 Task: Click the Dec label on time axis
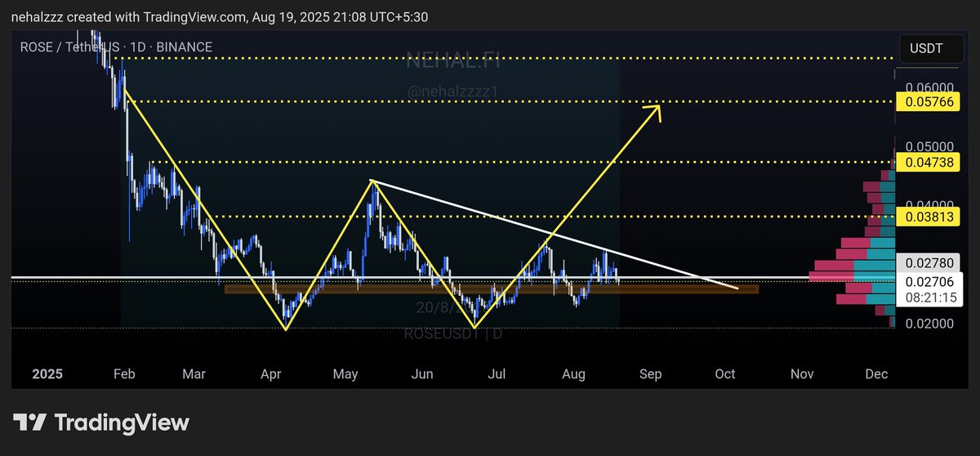coord(875,374)
